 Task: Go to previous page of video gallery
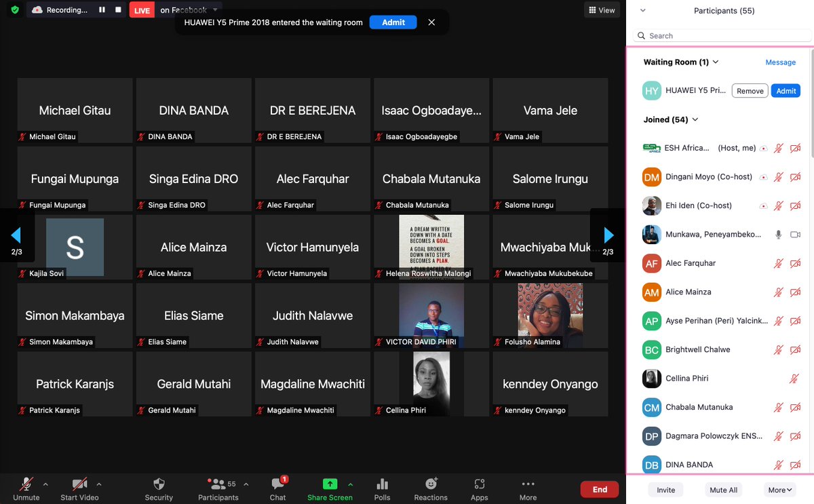16,235
